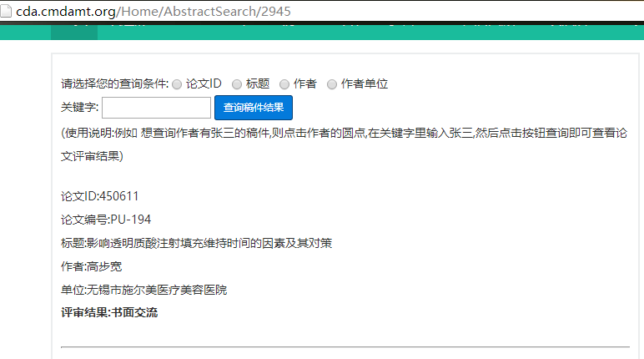Click the dark highlighted tab in green navigation bar
Screen dimensions: 644x359
(x=73, y=32)
